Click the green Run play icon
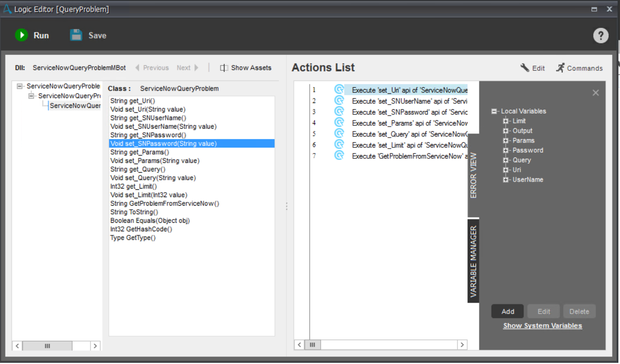Screen dimensions: 620x364 pyautogui.click(x=22, y=35)
